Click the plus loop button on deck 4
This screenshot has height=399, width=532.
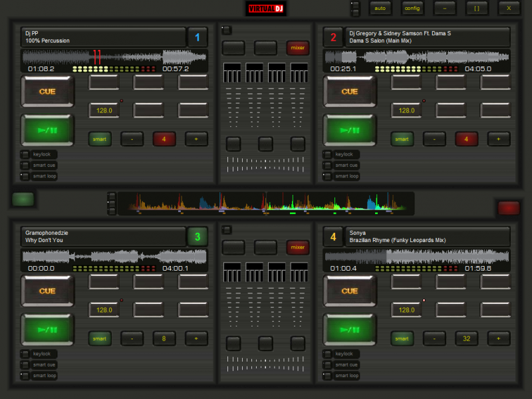tap(498, 338)
